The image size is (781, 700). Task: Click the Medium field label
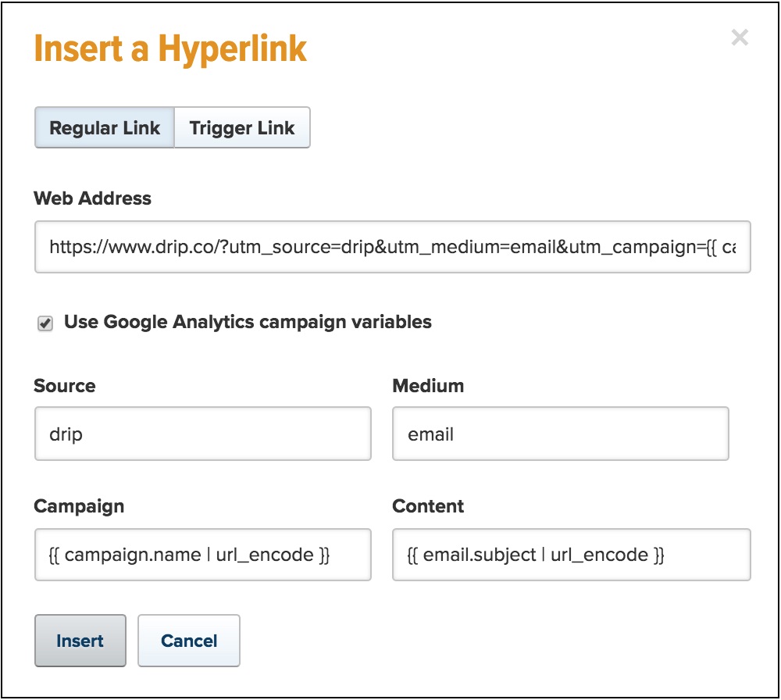tap(428, 386)
